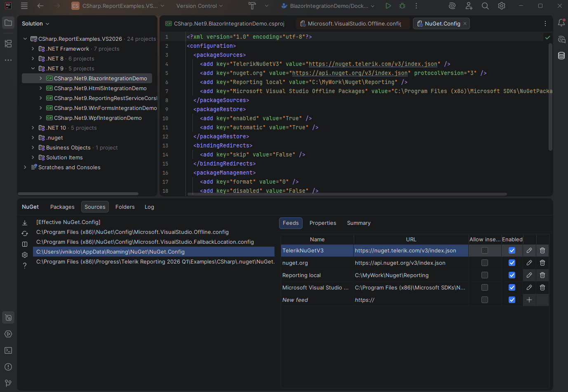Open global search with the magnifier icon
568x392 pixels.
485,6
